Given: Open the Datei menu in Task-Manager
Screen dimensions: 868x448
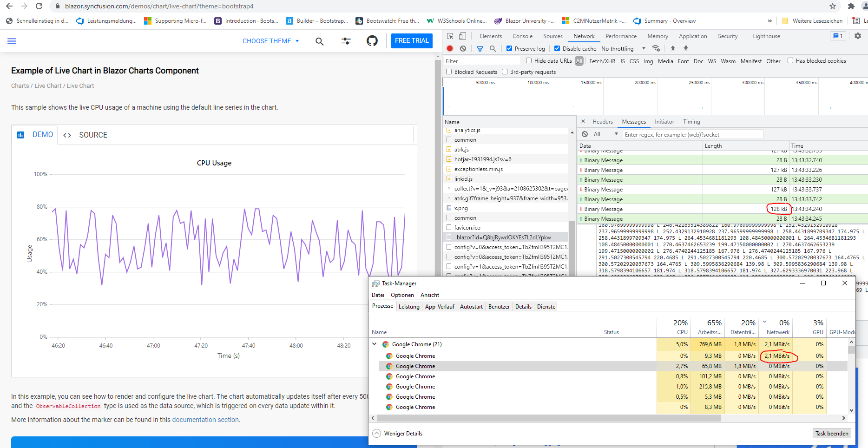Looking at the screenshot, I should point(378,295).
